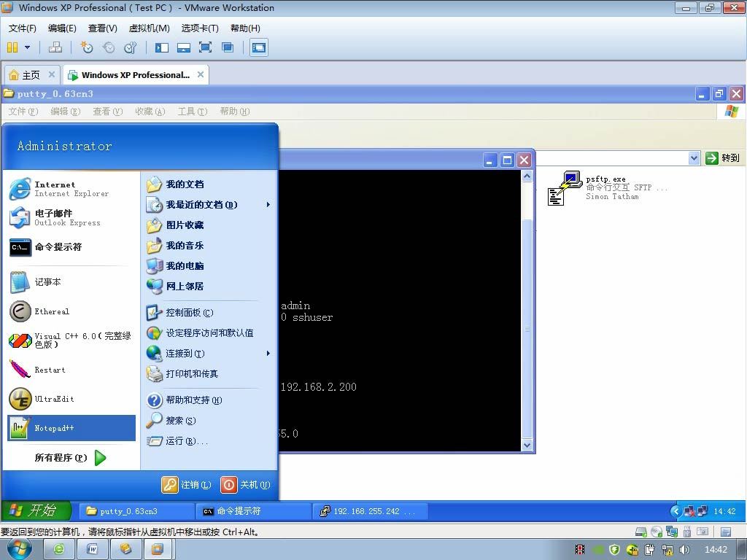The image size is (747, 560).
Task: Open VMware 帮助(H) menu
Action: click(x=245, y=28)
